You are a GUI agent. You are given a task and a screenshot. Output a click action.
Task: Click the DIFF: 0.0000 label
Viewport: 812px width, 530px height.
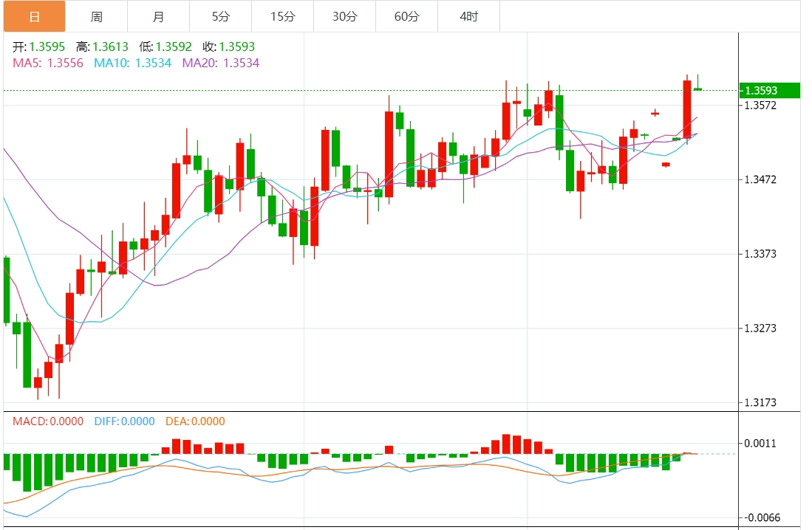click(x=124, y=421)
